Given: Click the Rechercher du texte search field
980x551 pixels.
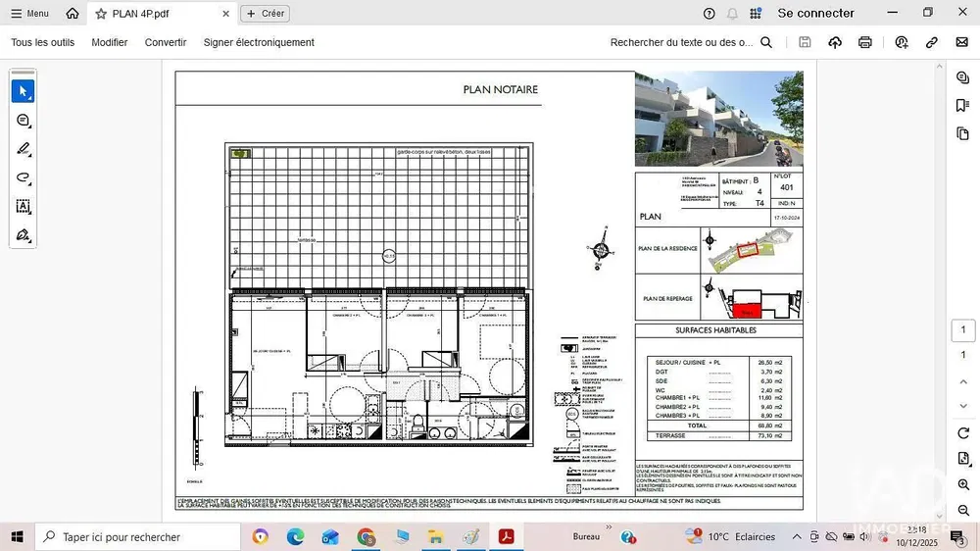Looking at the screenshot, I should pyautogui.click(x=681, y=43).
